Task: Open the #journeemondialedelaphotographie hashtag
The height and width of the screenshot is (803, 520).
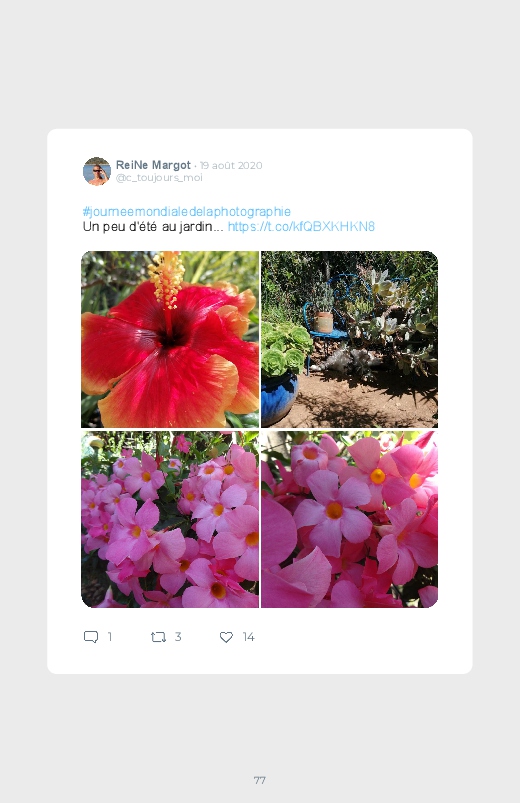Action: pos(186,212)
